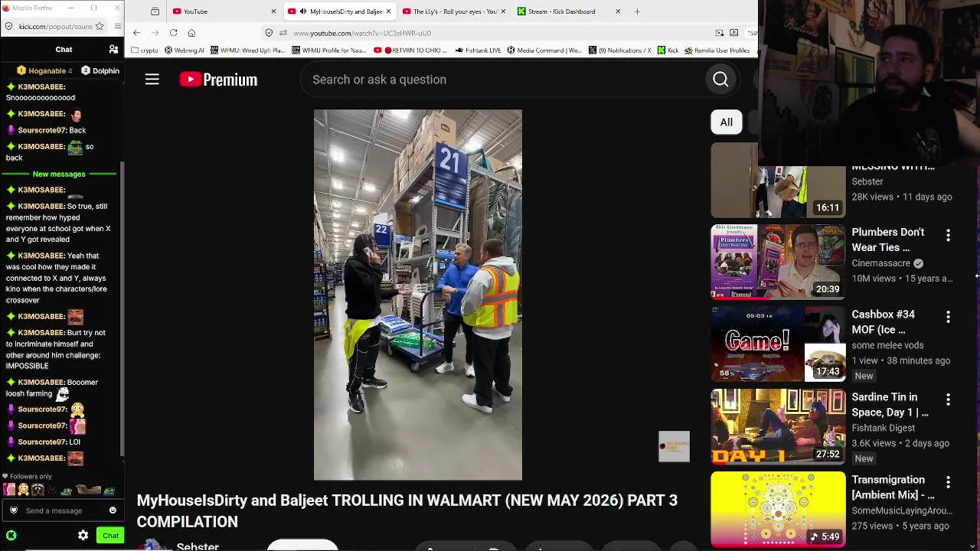Open 'Sardine Tin in Space, Day 1' thumbnail
The width and height of the screenshot is (980, 551).
[x=778, y=427]
